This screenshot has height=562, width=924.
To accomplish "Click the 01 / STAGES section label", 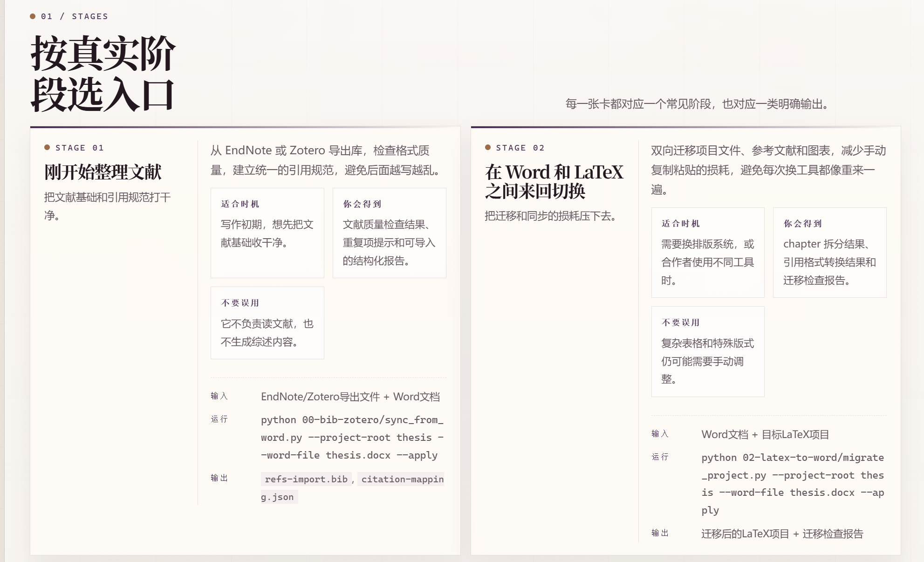I will [75, 16].
